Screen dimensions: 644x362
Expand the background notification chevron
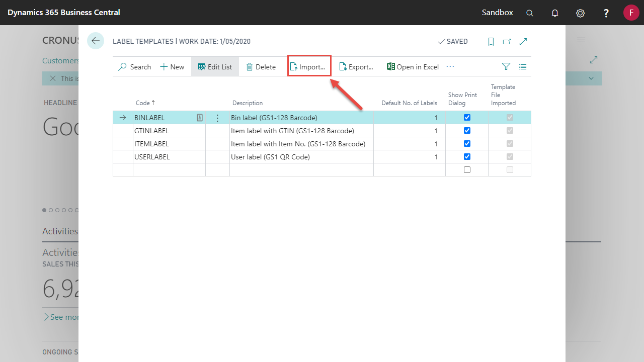point(591,78)
